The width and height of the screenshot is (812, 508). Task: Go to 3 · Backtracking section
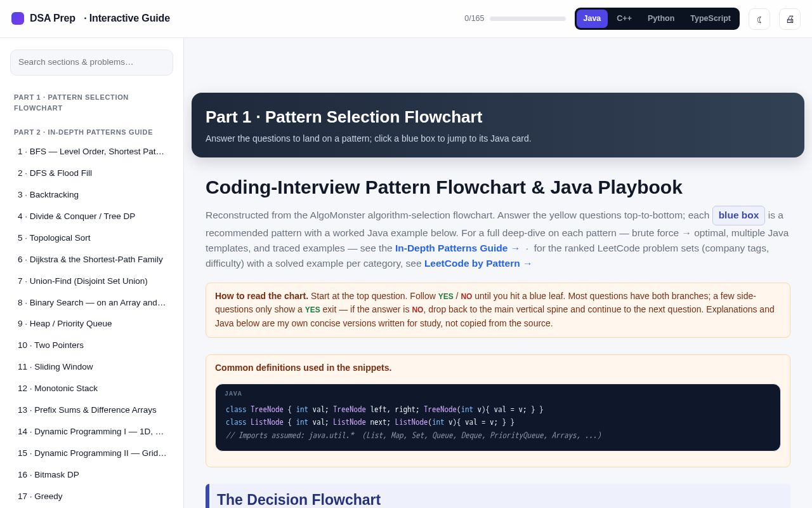click(91, 195)
